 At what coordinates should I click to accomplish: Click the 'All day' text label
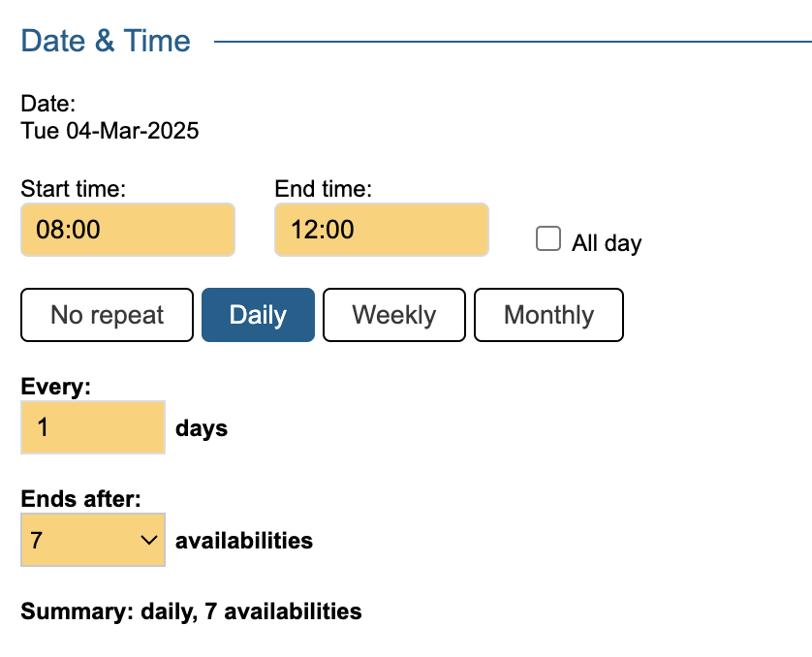pos(607,243)
